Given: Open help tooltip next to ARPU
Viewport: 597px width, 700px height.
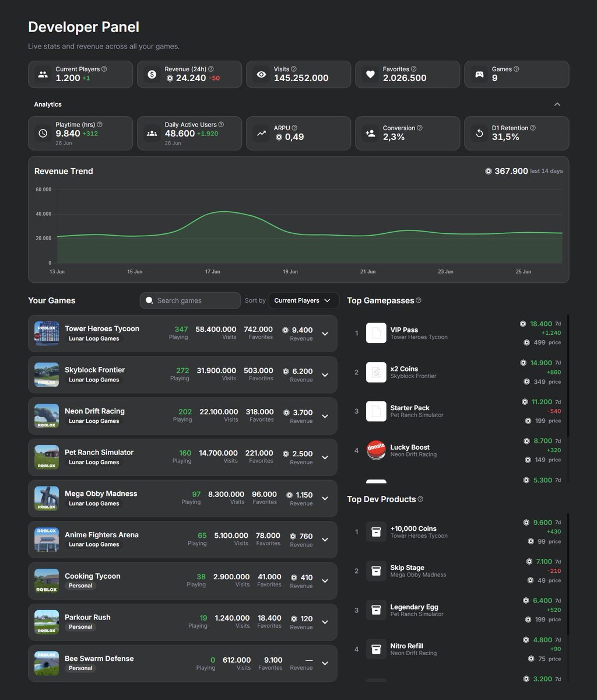Looking at the screenshot, I should pyautogui.click(x=294, y=128).
